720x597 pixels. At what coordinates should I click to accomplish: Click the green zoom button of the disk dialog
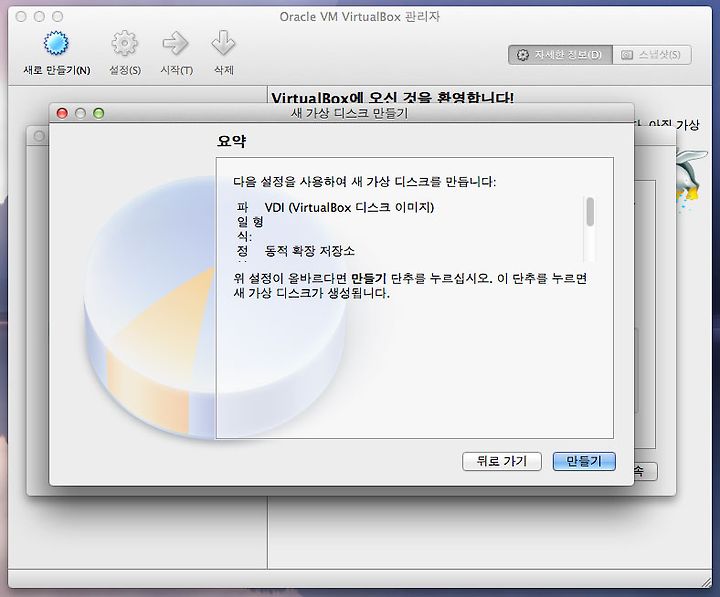pyautogui.click(x=99, y=113)
